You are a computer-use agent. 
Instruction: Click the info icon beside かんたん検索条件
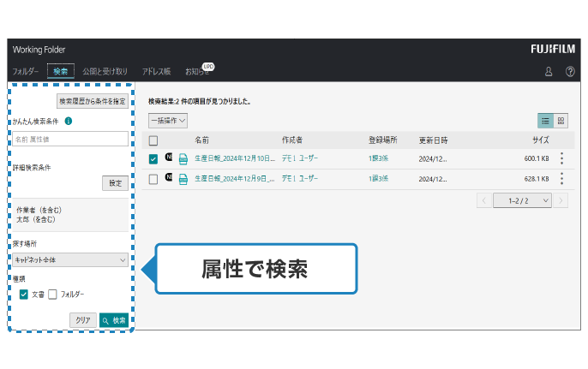coord(69,121)
